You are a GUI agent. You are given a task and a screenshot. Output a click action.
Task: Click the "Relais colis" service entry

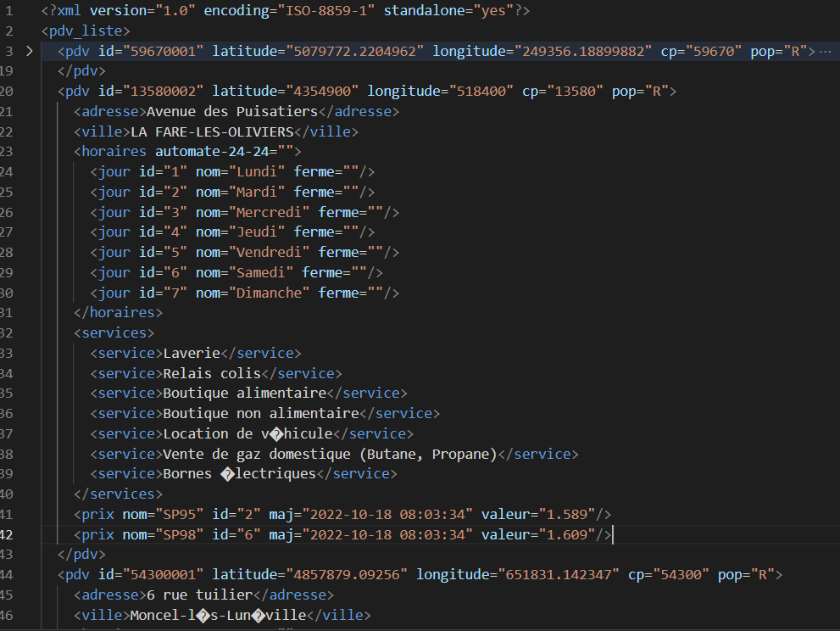click(211, 373)
